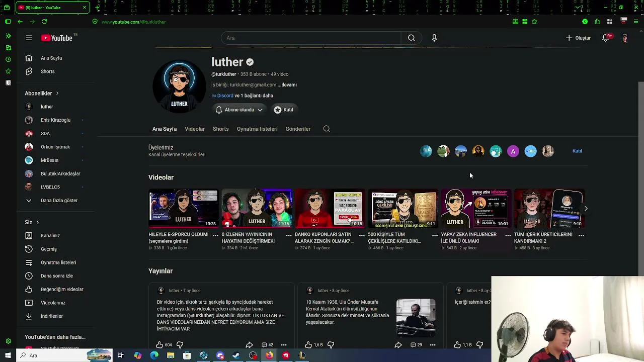Dislike the post with 604 likes
This screenshot has width=644, height=362.
180,345
